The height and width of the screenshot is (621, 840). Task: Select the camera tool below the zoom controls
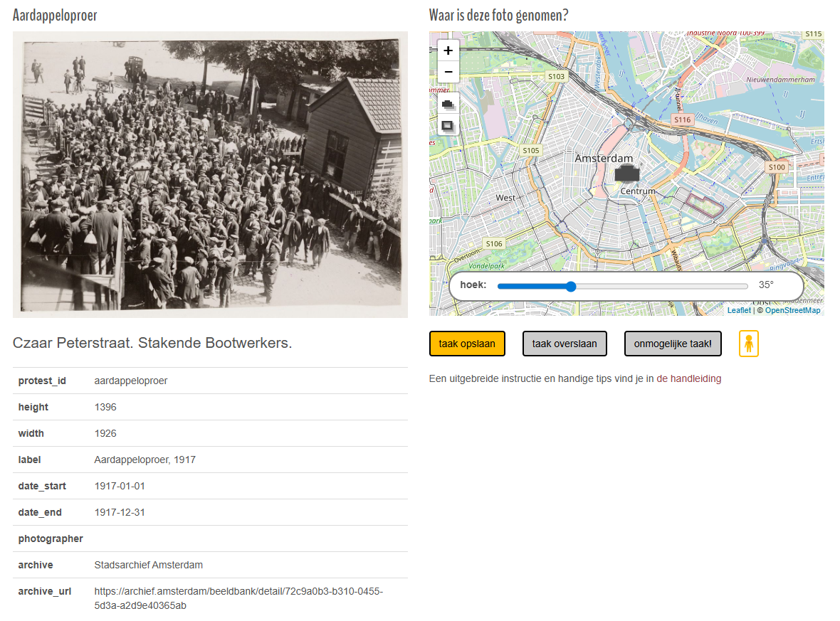click(x=448, y=103)
